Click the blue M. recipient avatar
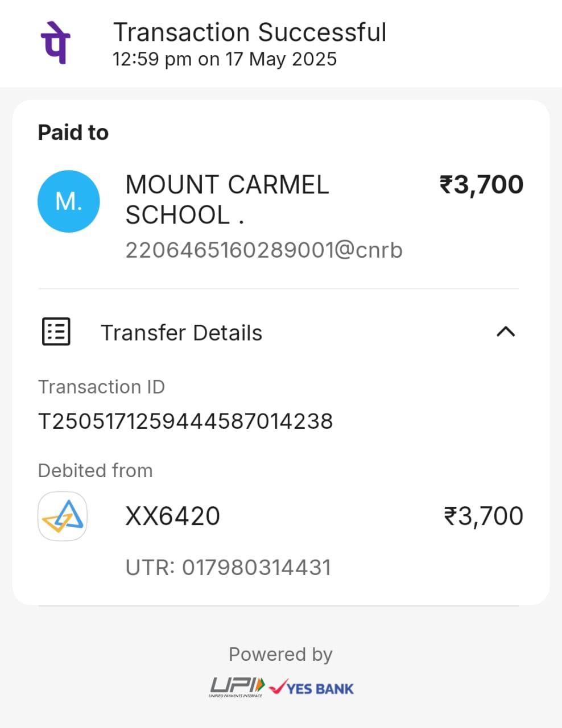Image resolution: width=562 pixels, height=728 pixels. (69, 201)
